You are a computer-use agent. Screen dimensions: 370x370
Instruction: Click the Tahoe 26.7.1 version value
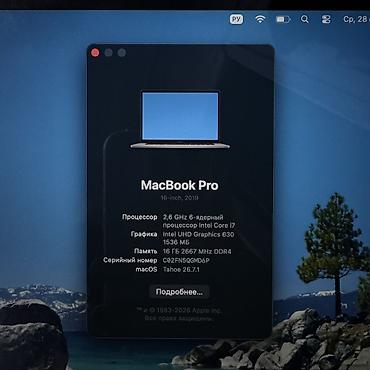tap(181, 269)
